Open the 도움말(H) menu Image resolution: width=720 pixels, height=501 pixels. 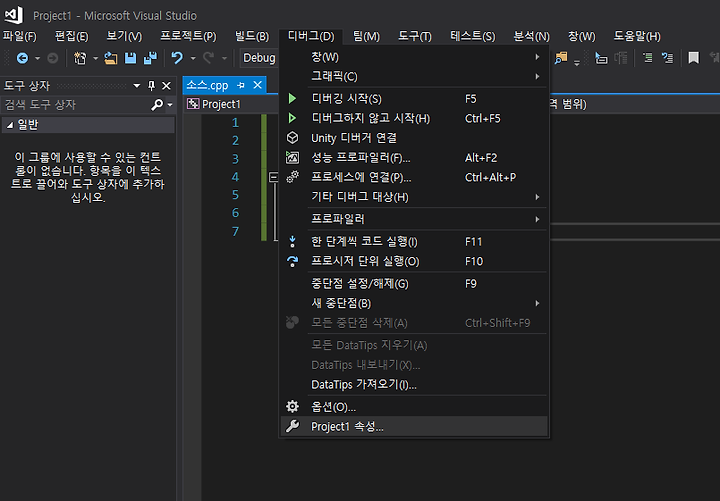tap(637, 36)
